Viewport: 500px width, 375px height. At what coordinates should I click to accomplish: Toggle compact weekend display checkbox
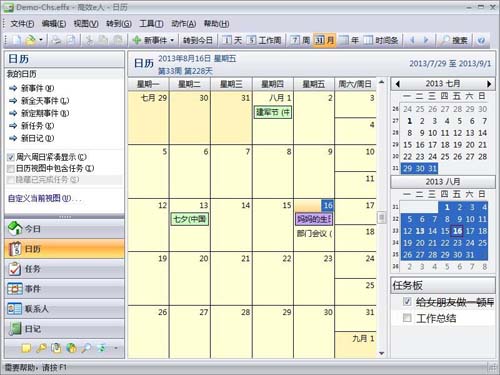11,157
